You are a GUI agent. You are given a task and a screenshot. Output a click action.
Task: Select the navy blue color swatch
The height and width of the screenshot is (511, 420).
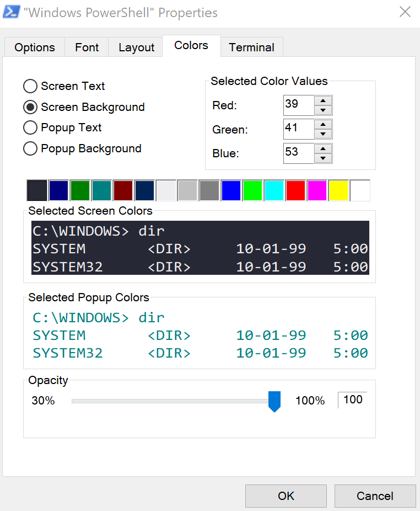pyautogui.click(x=58, y=190)
